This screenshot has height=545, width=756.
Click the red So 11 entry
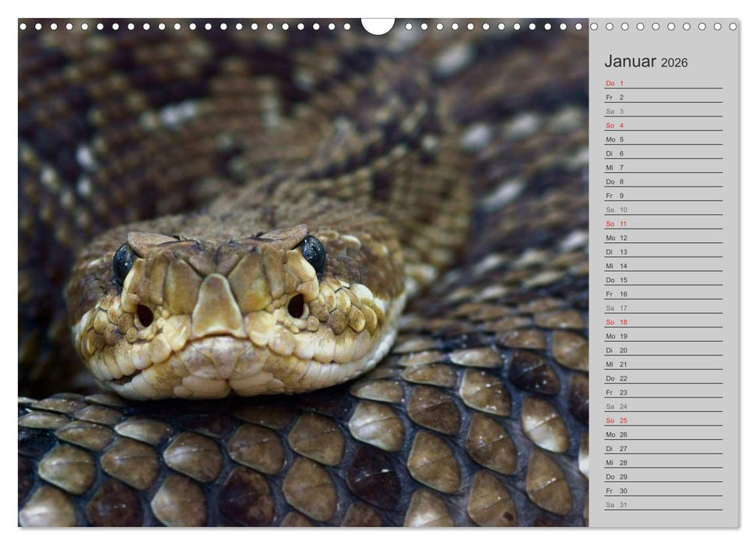(663, 223)
